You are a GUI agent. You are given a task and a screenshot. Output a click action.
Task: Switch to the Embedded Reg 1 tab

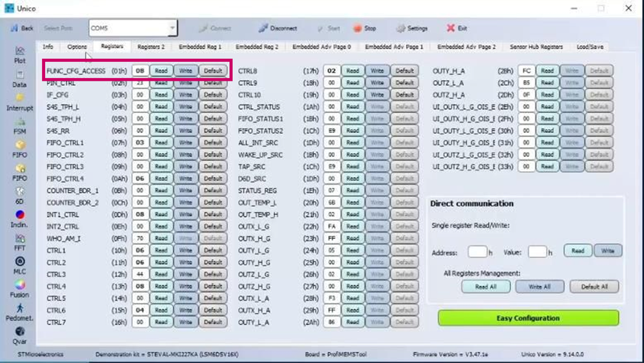(x=200, y=47)
